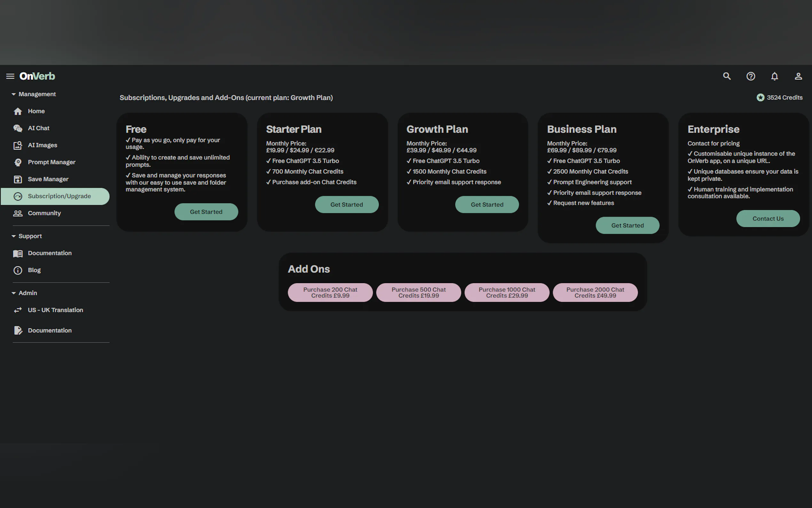Open the user account profile icon

click(798, 76)
